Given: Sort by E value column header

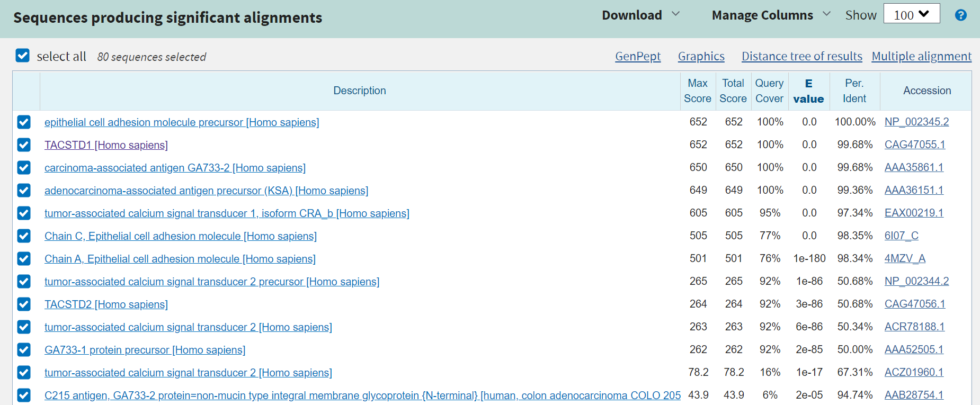Looking at the screenshot, I should (x=808, y=91).
